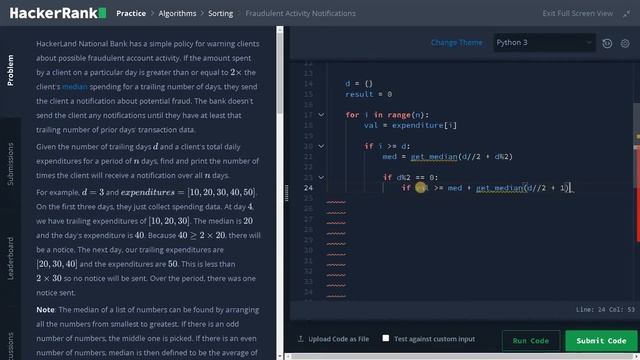Click the 'd = {}' code line
This screenshot has width=640, height=360.
[x=359, y=84]
